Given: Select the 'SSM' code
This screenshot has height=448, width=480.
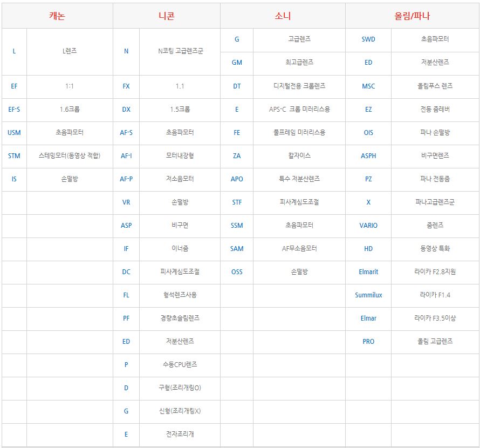Looking at the screenshot, I should [237, 226].
